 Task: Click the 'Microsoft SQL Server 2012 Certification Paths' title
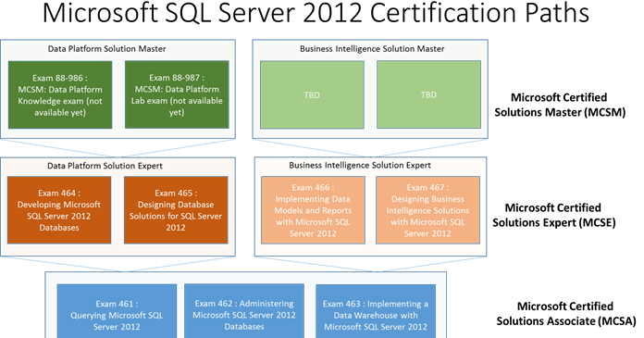[316, 12]
